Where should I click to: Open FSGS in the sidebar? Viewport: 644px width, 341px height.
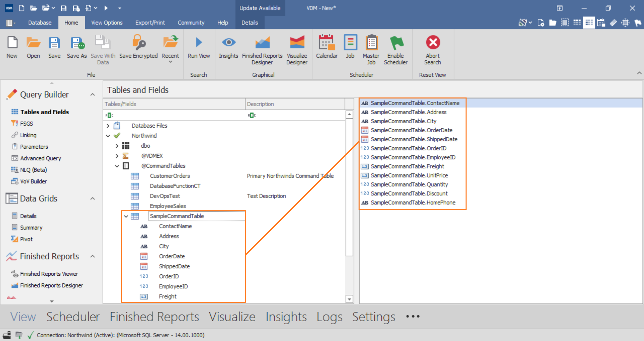tap(26, 124)
